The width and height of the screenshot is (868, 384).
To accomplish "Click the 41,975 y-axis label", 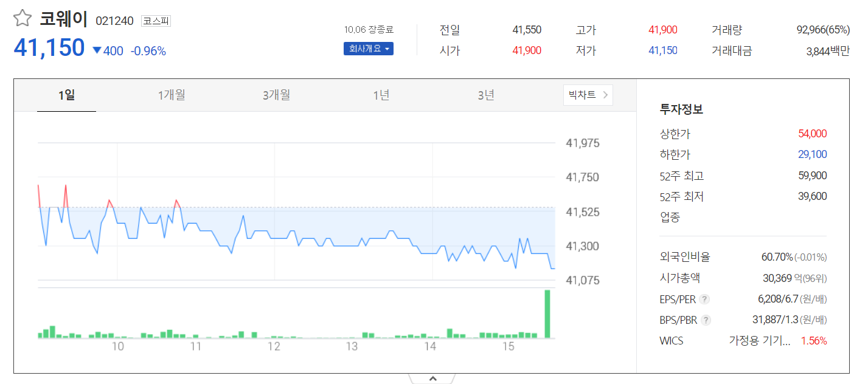I will 583,143.
